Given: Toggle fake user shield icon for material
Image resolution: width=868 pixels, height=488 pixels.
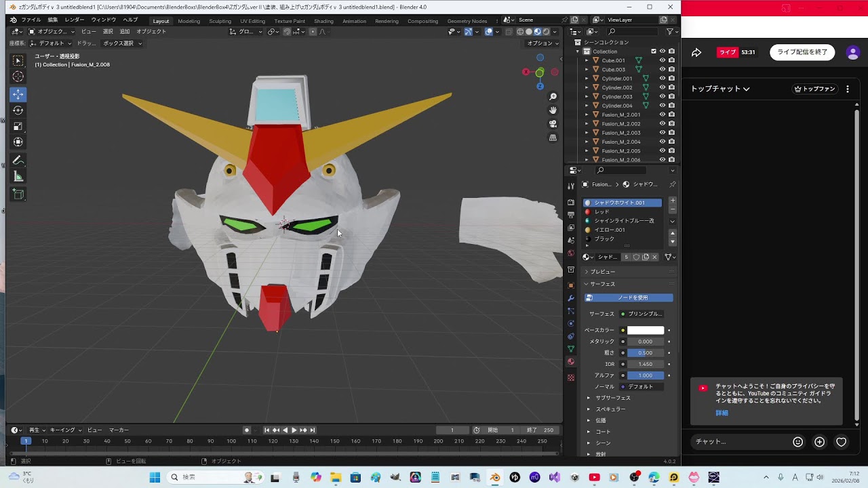Looking at the screenshot, I should click(636, 257).
